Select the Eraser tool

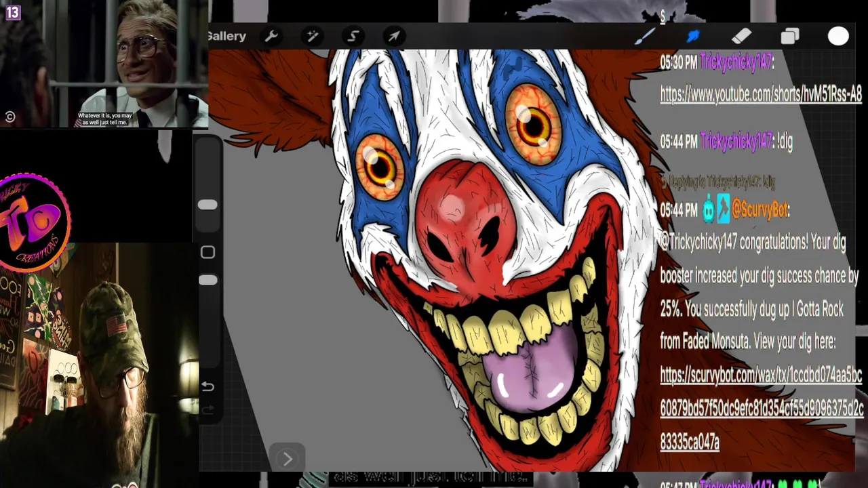click(x=741, y=36)
